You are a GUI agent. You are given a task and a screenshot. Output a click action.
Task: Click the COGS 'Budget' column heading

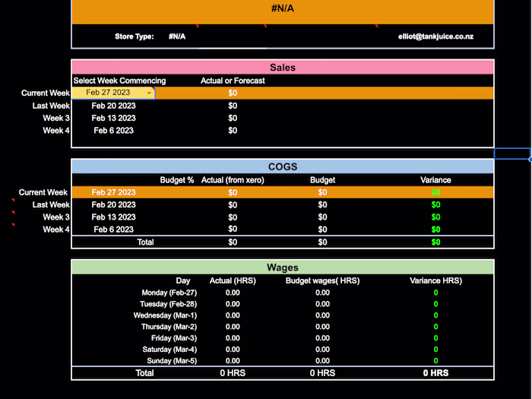(x=323, y=180)
